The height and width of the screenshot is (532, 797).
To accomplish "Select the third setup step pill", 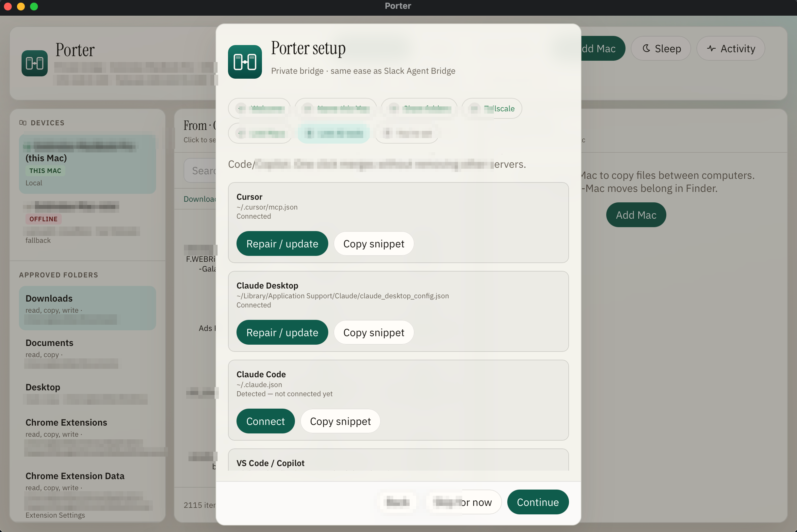I will tap(419, 109).
